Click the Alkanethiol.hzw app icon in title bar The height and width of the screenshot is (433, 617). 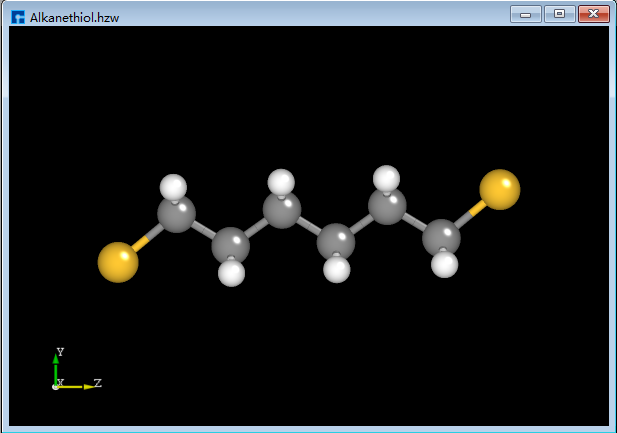tap(18, 17)
